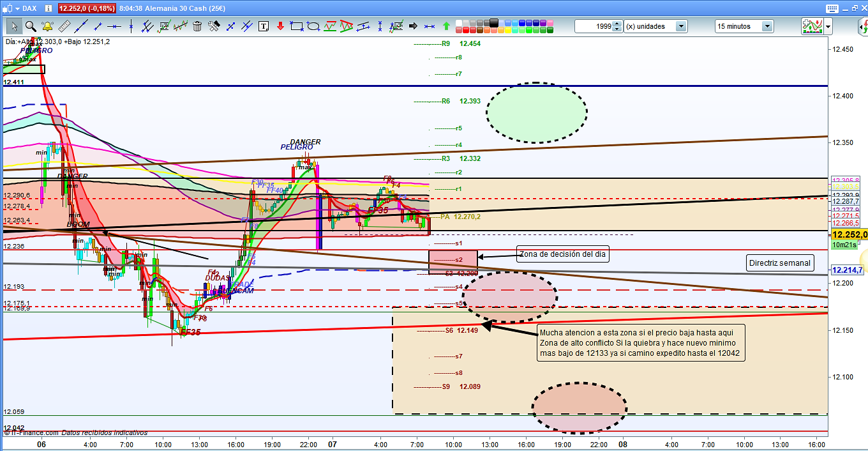Expand the (x) unidades dropdown

681,26
